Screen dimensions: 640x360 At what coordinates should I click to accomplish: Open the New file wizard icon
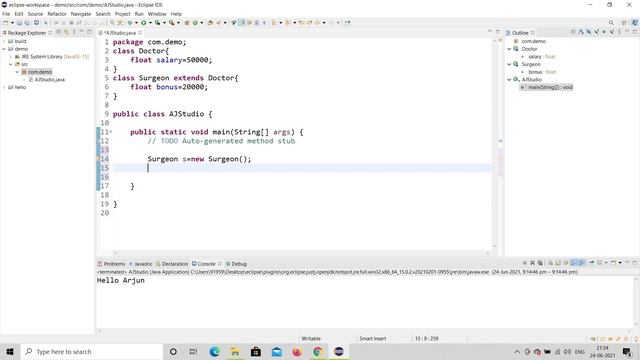(x=6, y=23)
